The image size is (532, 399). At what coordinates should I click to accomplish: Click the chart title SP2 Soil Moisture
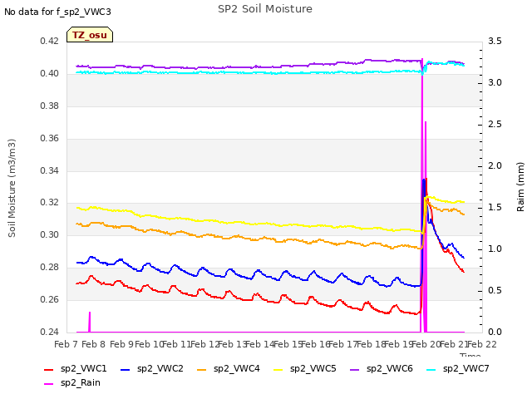[x=265, y=9]
